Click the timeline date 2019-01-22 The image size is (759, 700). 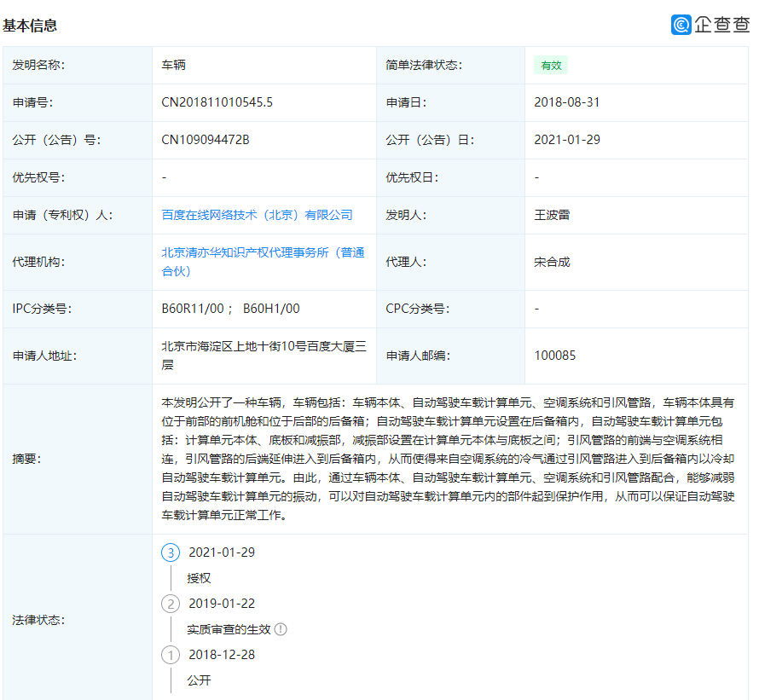(x=222, y=604)
